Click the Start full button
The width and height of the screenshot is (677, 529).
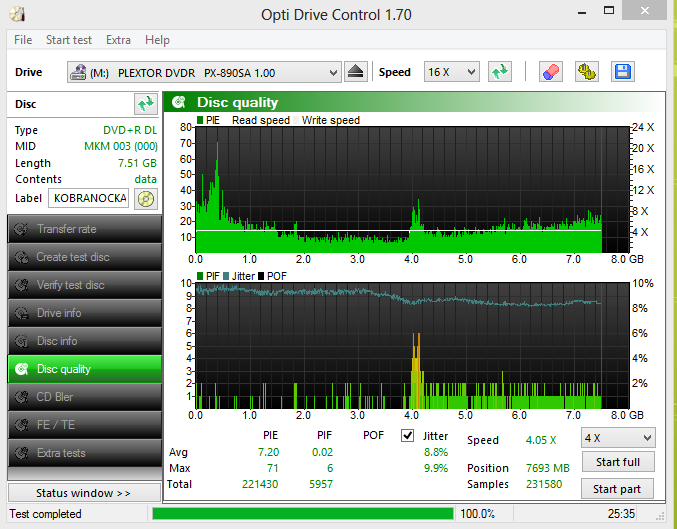click(618, 462)
